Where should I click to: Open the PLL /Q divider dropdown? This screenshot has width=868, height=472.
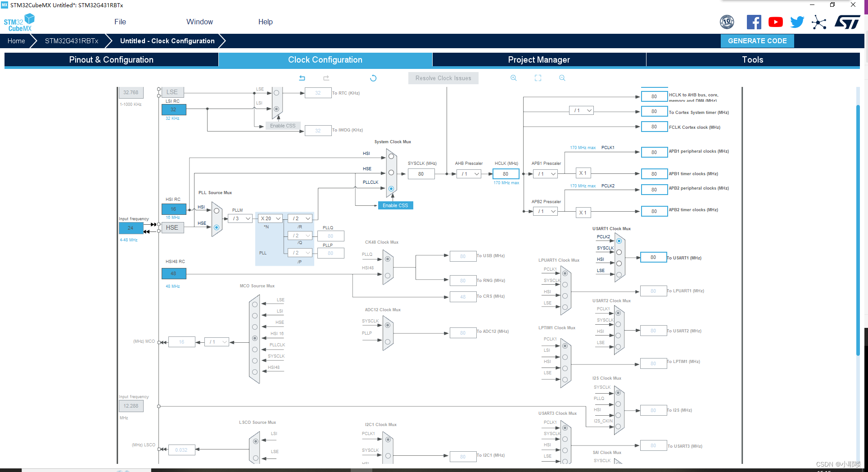tap(300, 236)
